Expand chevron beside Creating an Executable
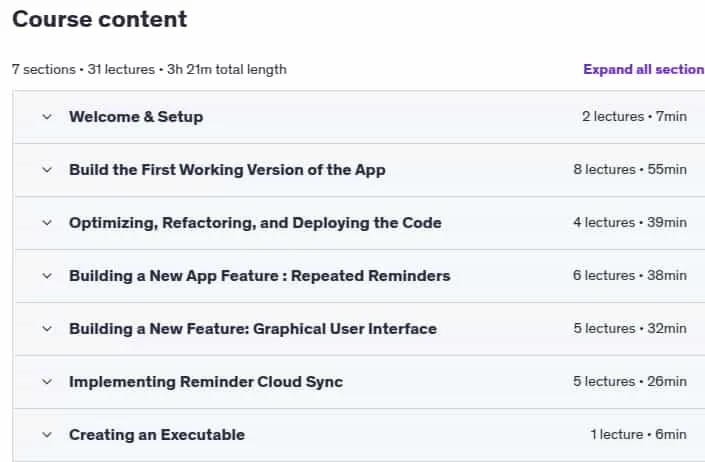705x462 pixels. click(x=47, y=435)
